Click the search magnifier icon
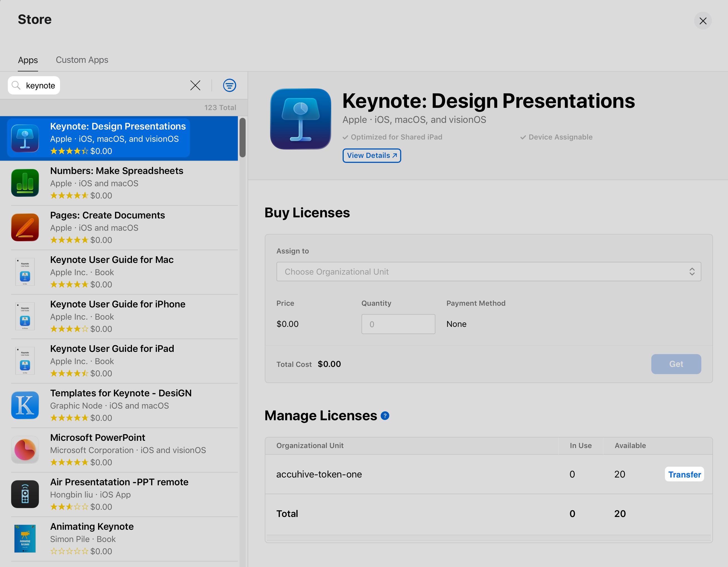This screenshot has height=567, width=728. coord(16,85)
